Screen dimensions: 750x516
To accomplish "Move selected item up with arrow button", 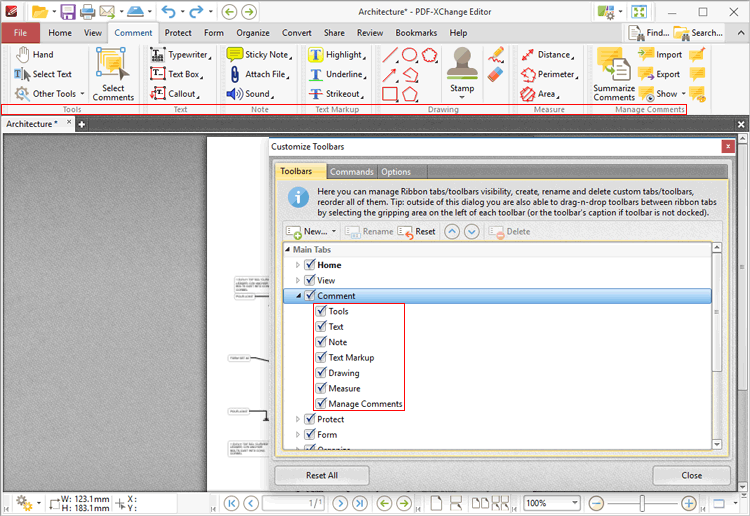I will click(x=452, y=231).
